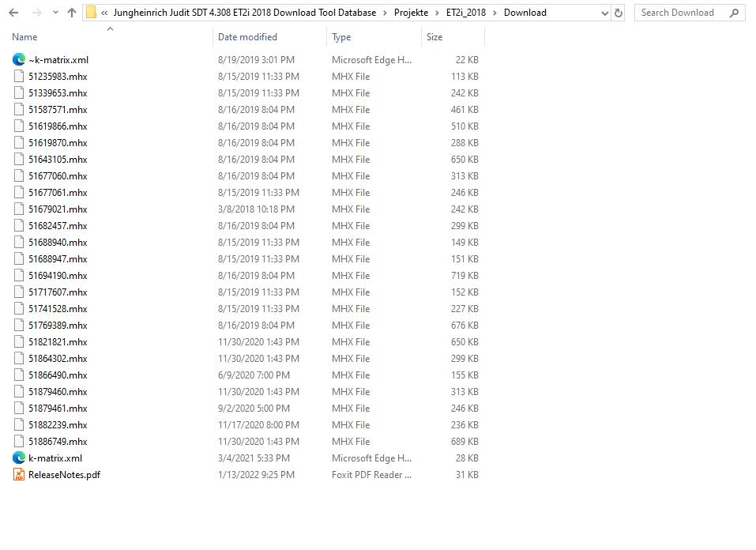
Task: Click date 11/17/2020 8:00 PM
Action: point(258,425)
